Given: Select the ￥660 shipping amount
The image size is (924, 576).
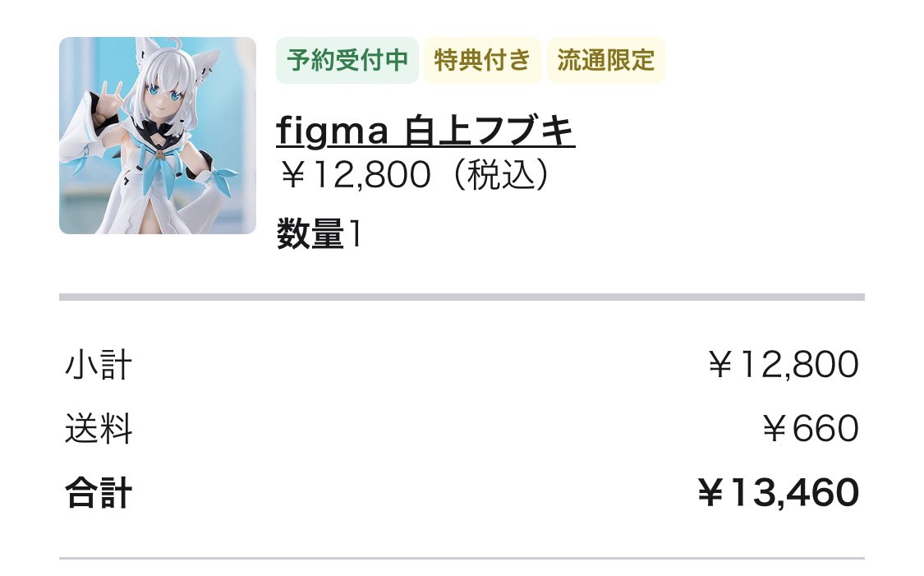Looking at the screenshot, I should [x=809, y=429].
